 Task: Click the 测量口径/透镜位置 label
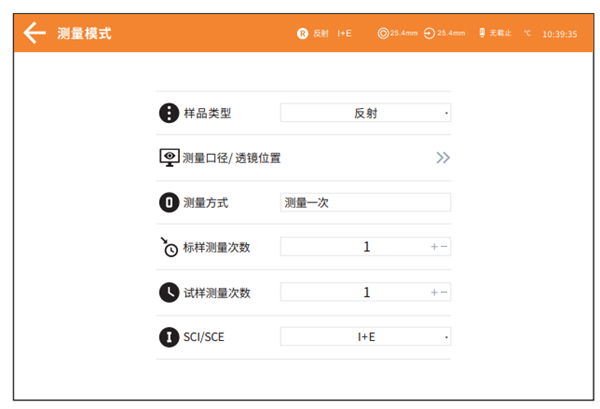pos(231,158)
